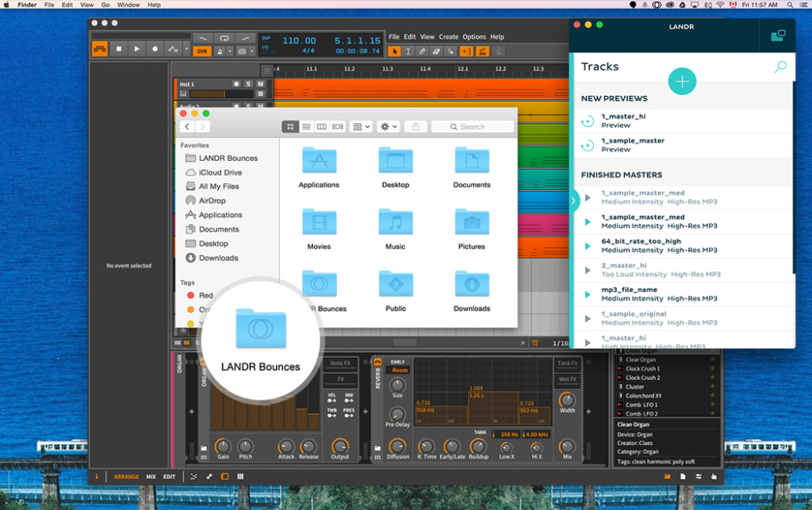This screenshot has width=812, height=510.
Task: Switch Finder to cover flow view
Action: click(338, 127)
